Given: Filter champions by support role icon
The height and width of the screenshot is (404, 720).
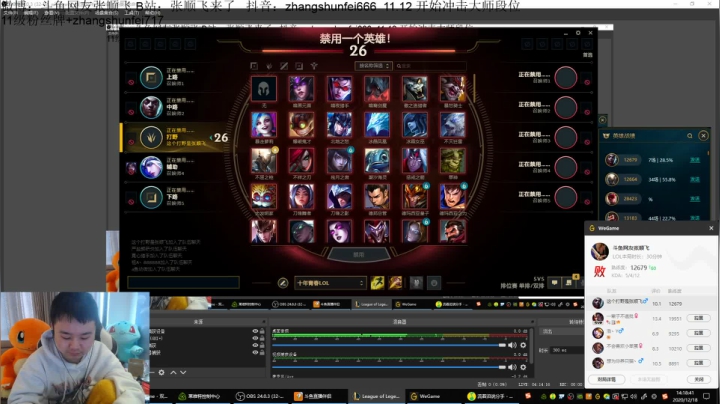Looking at the screenshot, I should tap(314, 66).
